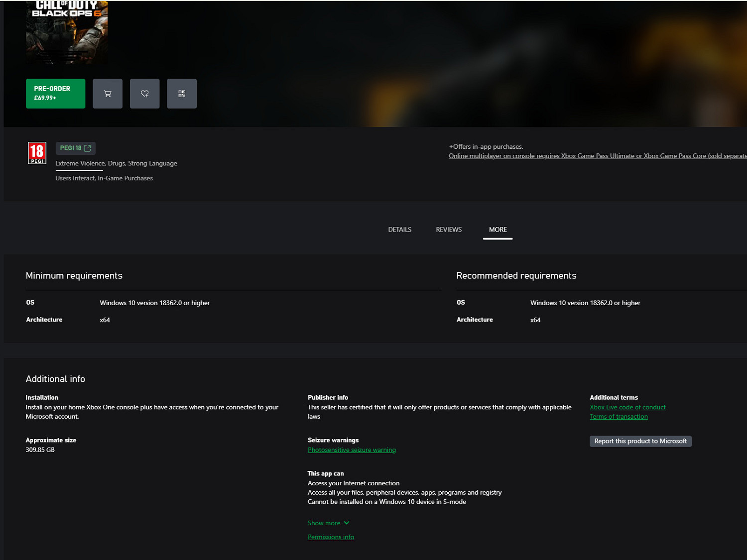
Task: Open the REVIEWS tab
Action: (x=449, y=229)
